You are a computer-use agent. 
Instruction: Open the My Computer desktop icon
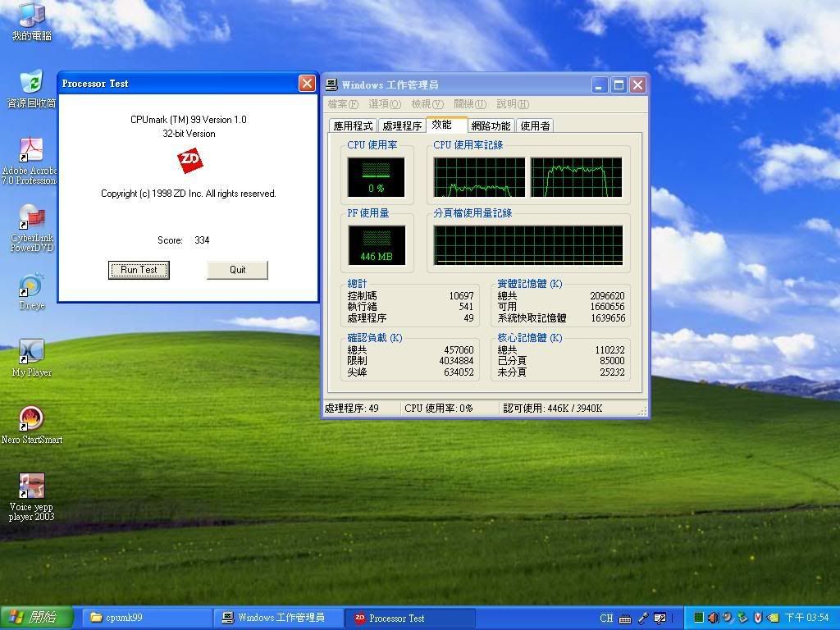pos(31,16)
